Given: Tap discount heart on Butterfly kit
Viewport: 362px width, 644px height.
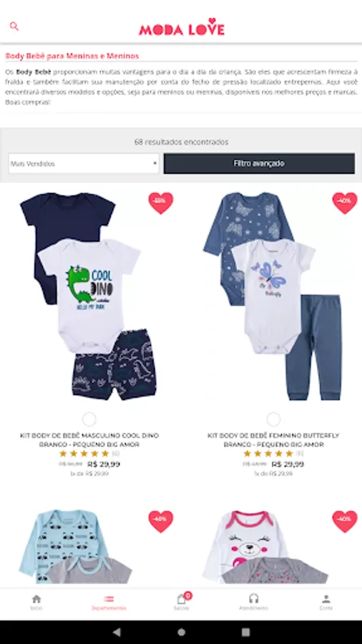Looking at the screenshot, I should click(345, 203).
